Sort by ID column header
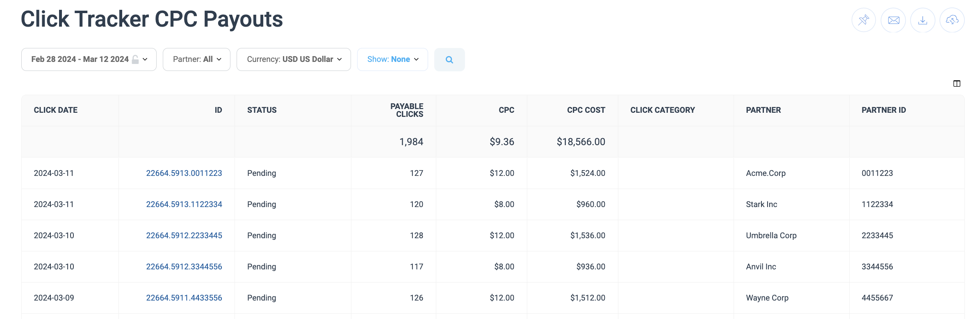980x319 pixels. pos(218,110)
